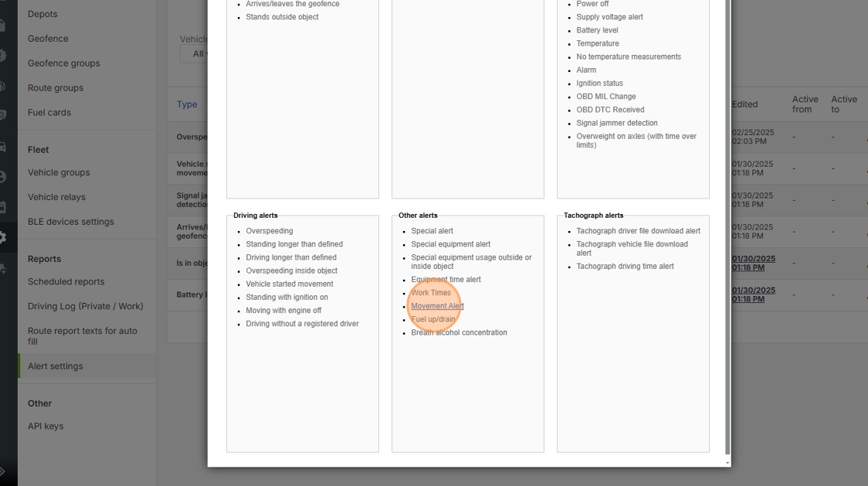Choose the Overspeeding alert in Driving alerts

coord(270,231)
